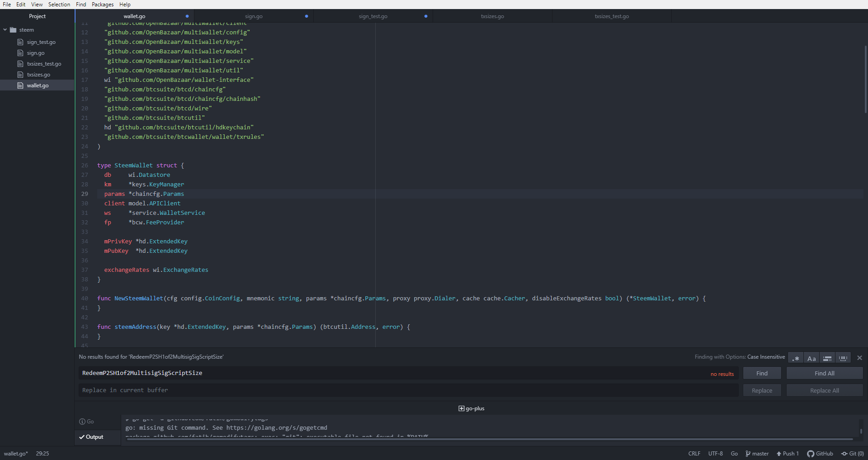The image size is (868, 460).
Task: Click cursor position 29:25 in status bar
Action: click(42, 454)
